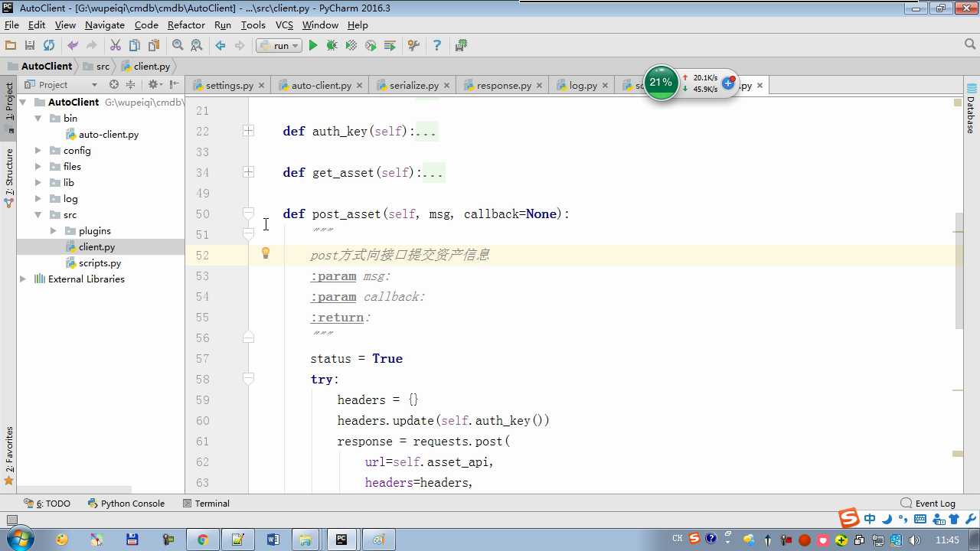Open a file with the folder toolbar icon
Viewport: 980px width, 551px height.
pos(11,46)
